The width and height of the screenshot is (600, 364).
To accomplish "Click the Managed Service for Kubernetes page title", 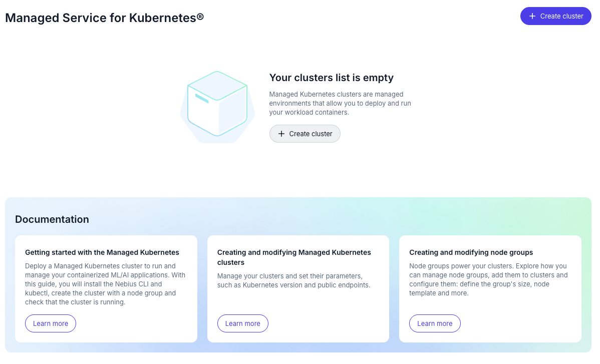I will [x=100, y=18].
